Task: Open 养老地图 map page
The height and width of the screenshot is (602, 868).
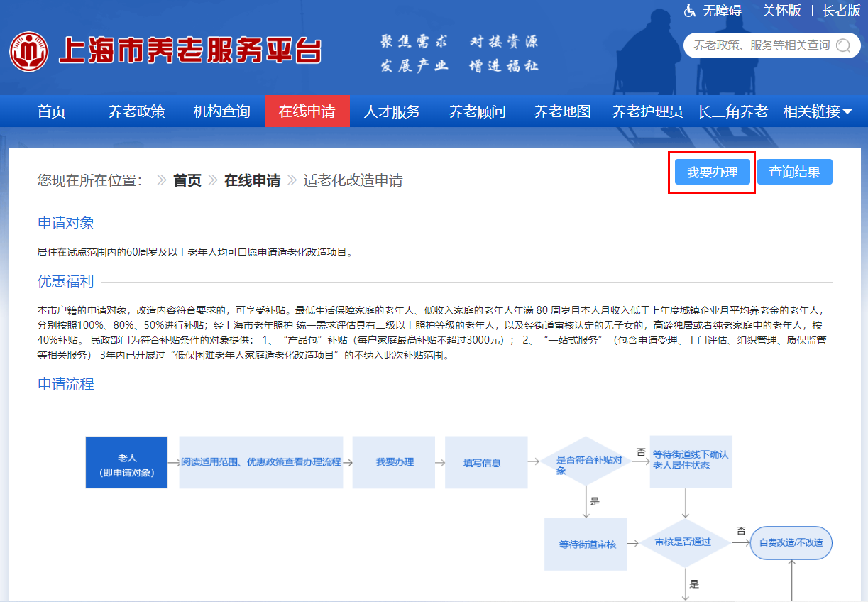Action: (563, 111)
